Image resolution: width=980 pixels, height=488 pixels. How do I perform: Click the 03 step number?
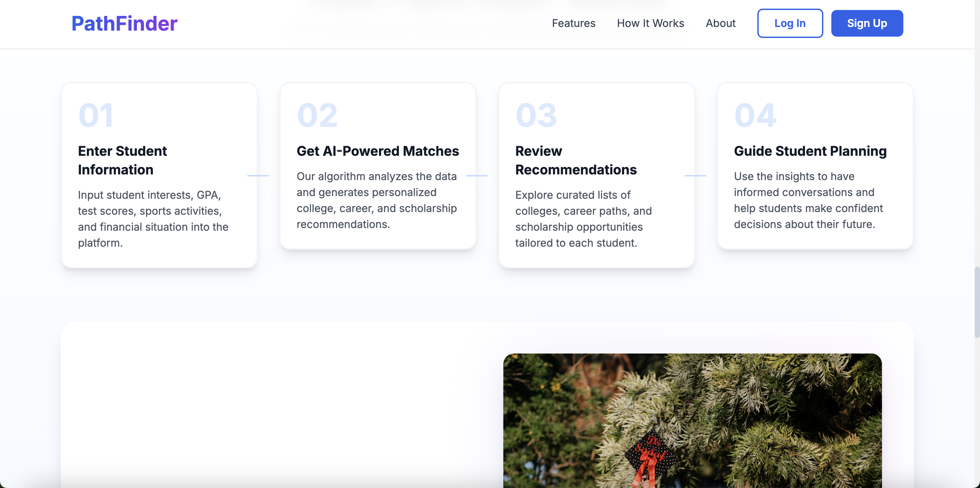tap(536, 115)
